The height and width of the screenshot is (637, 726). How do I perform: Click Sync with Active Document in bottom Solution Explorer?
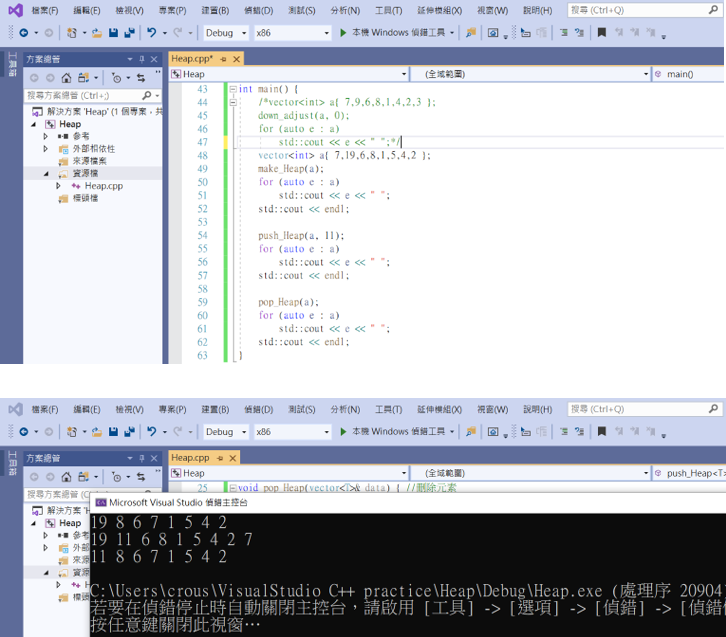coord(141,477)
